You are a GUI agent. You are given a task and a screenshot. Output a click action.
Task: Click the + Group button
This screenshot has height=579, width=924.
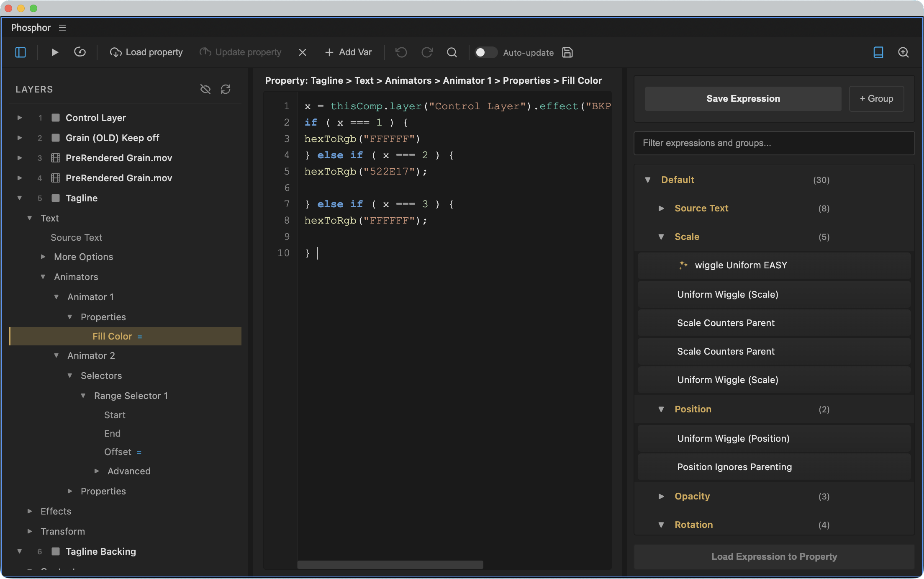click(876, 99)
